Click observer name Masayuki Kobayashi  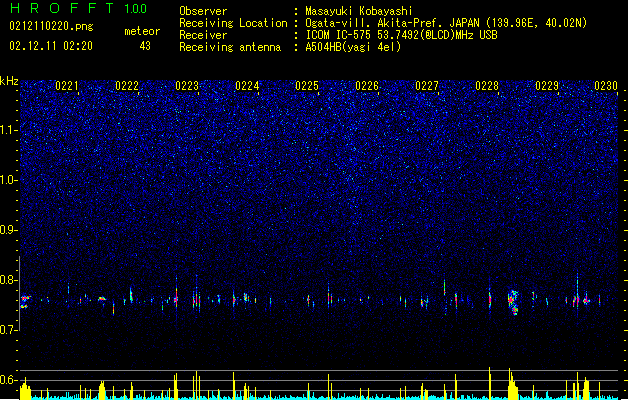click(359, 11)
